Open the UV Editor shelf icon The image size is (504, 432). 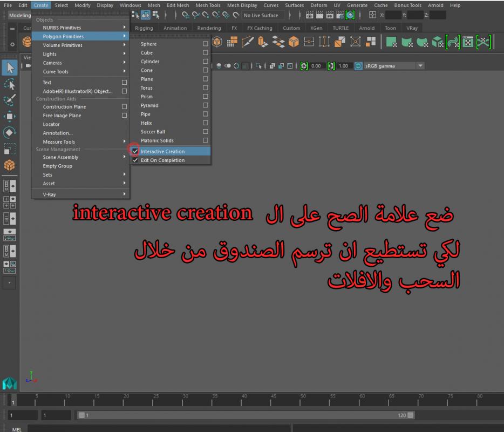[468, 42]
